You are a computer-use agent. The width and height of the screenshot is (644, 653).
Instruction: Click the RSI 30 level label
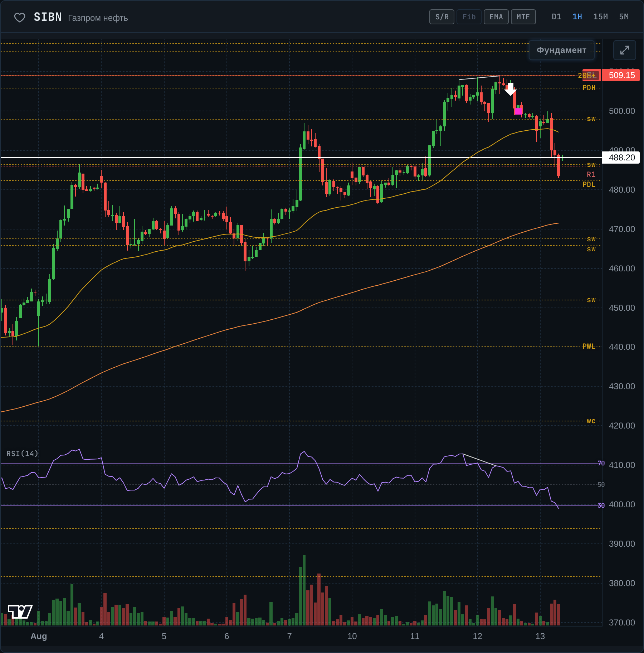[x=601, y=506]
